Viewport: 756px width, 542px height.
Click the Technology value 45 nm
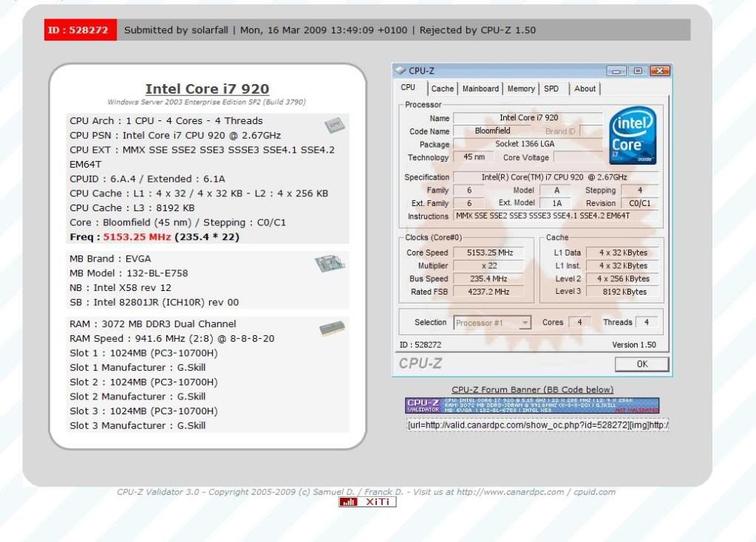pos(474,157)
